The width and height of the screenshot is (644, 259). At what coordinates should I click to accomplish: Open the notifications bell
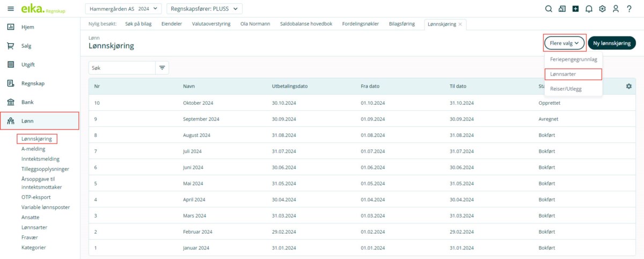(589, 9)
